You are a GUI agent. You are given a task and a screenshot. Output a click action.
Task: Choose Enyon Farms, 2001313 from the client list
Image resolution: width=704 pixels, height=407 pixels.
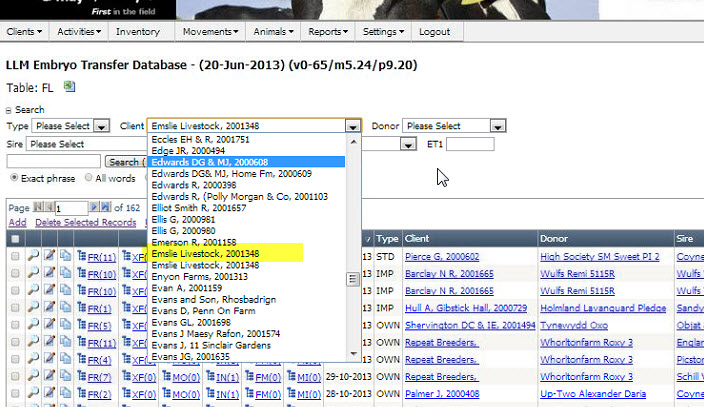click(x=199, y=276)
